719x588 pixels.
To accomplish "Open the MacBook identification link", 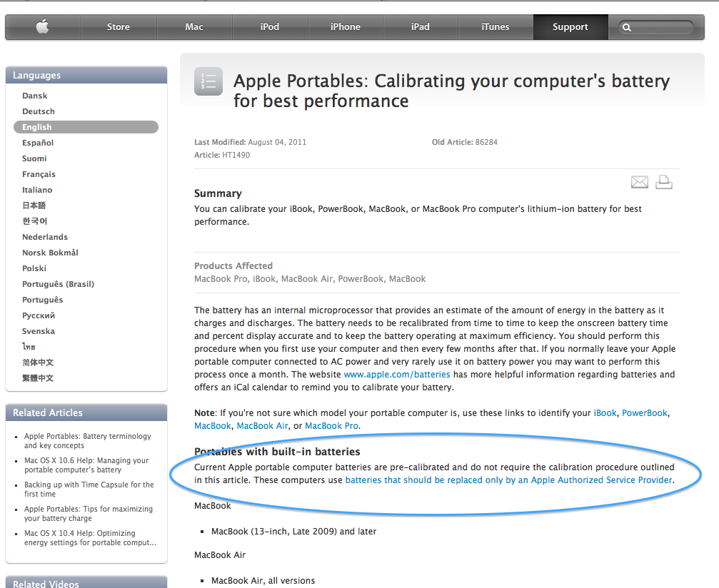I will [213, 426].
